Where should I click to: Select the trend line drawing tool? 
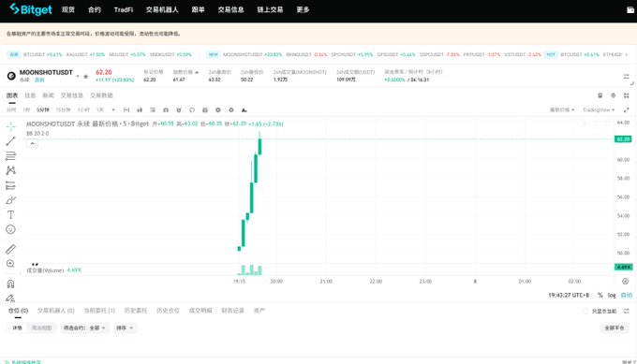point(10,141)
